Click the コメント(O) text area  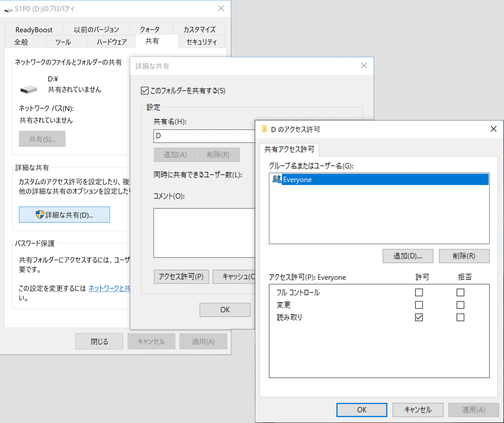pos(204,233)
